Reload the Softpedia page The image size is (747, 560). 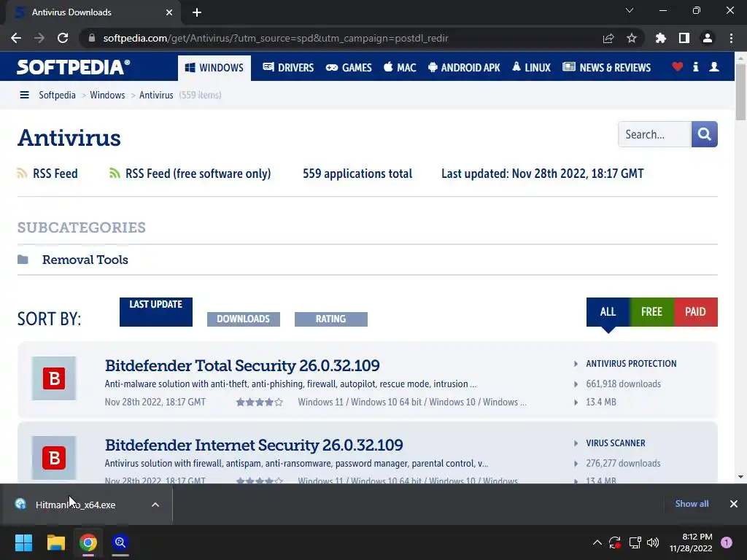click(63, 38)
